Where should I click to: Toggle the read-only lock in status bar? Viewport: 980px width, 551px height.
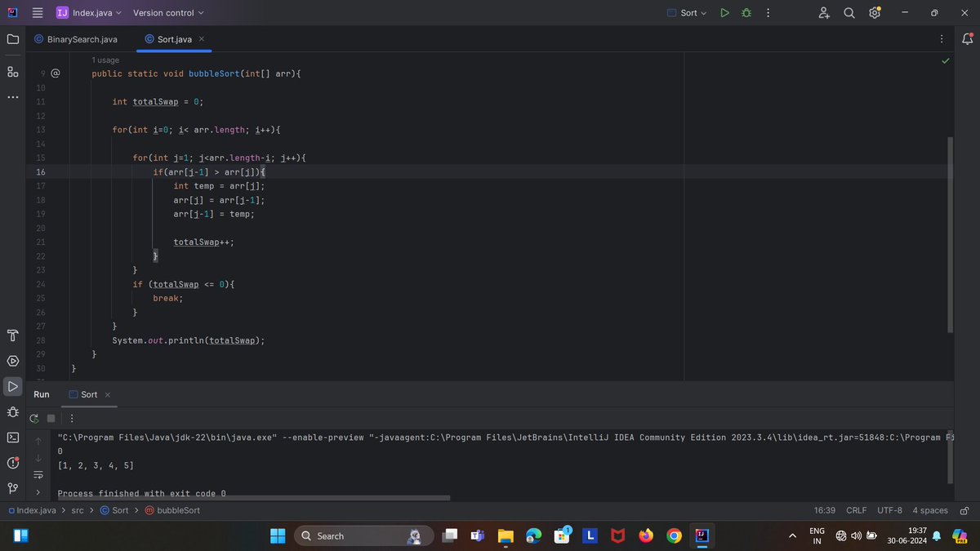point(964,510)
